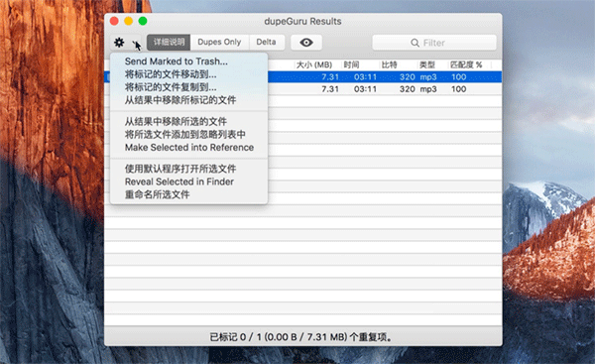595x364 pixels.
Task: Enable the Dupes Only view
Action: [x=219, y=42]
